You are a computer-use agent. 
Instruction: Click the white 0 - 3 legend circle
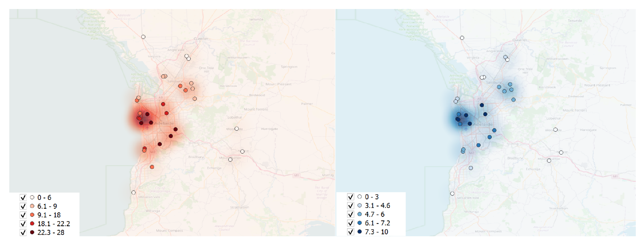coord(360,197)
